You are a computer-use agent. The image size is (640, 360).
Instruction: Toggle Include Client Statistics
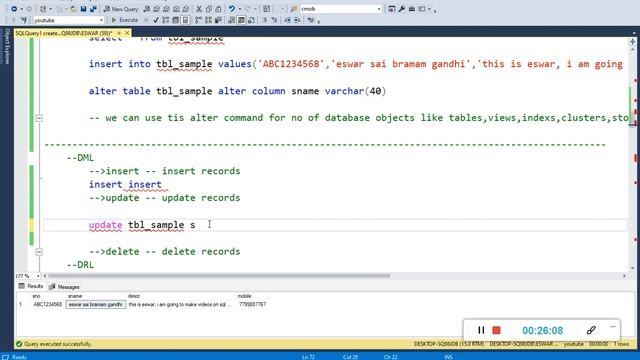pyautogui.click(x=218, y=20)
